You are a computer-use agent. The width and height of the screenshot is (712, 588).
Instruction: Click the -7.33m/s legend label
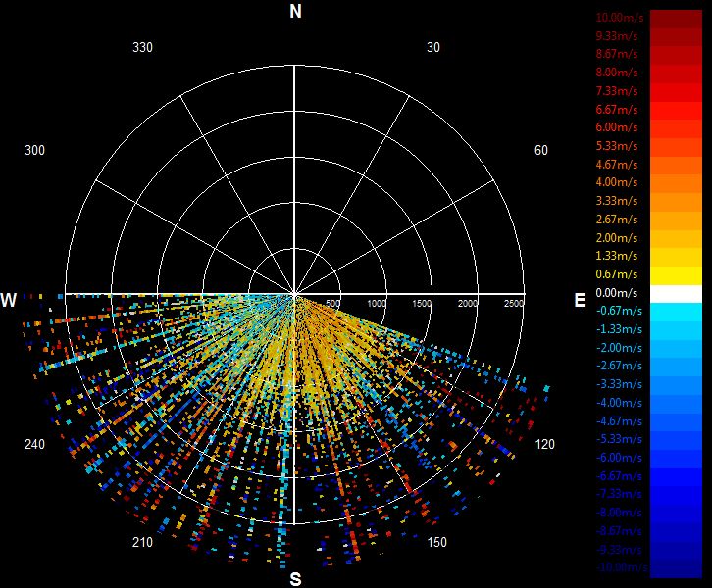point(619,494)
